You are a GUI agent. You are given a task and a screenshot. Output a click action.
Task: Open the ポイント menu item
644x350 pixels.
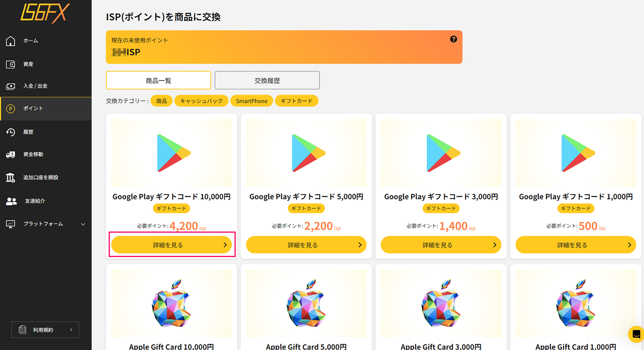(x=46, y=109)
